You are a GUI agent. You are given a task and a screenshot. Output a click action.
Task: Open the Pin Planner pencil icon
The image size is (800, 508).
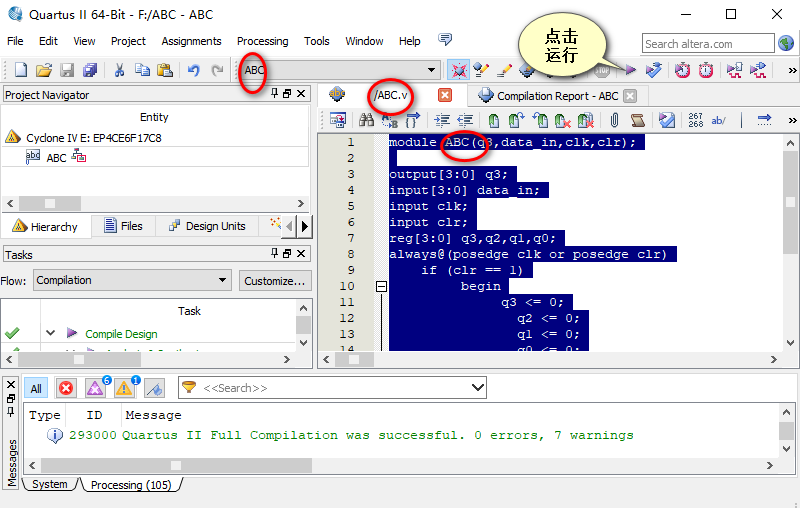[x=504, y=70]
